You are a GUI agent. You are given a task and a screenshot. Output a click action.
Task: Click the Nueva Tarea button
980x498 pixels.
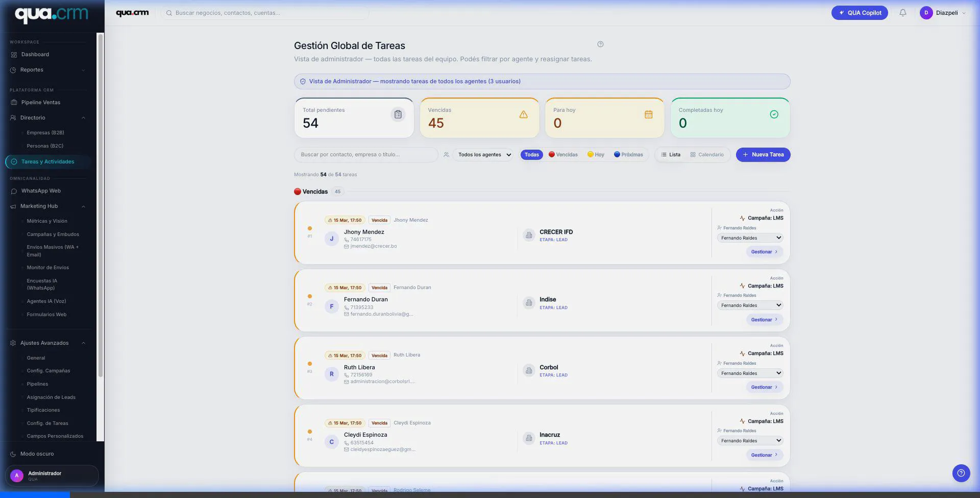pyautogui.click(x=763, y=154)
